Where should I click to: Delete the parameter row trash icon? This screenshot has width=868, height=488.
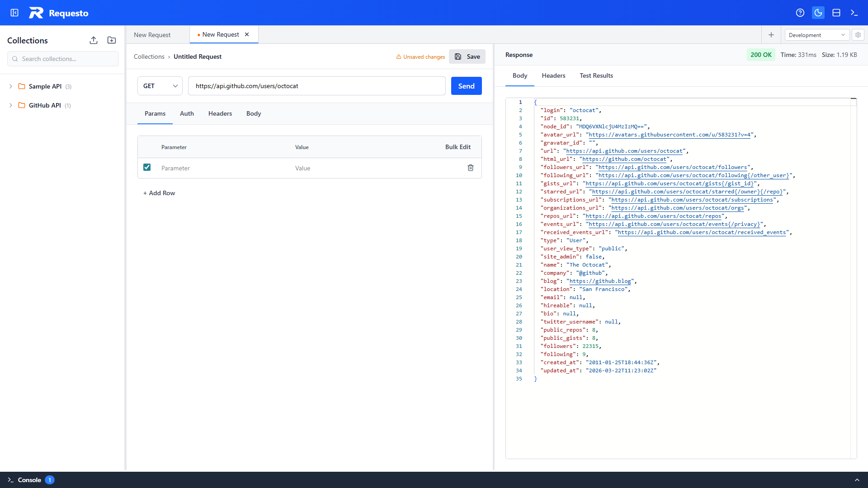471,168
